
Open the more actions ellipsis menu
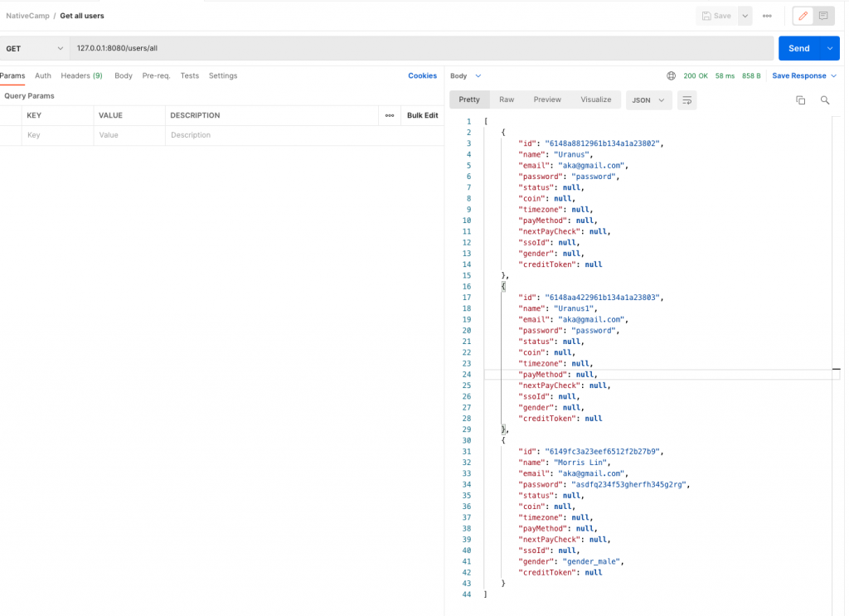tap(767, 17)
